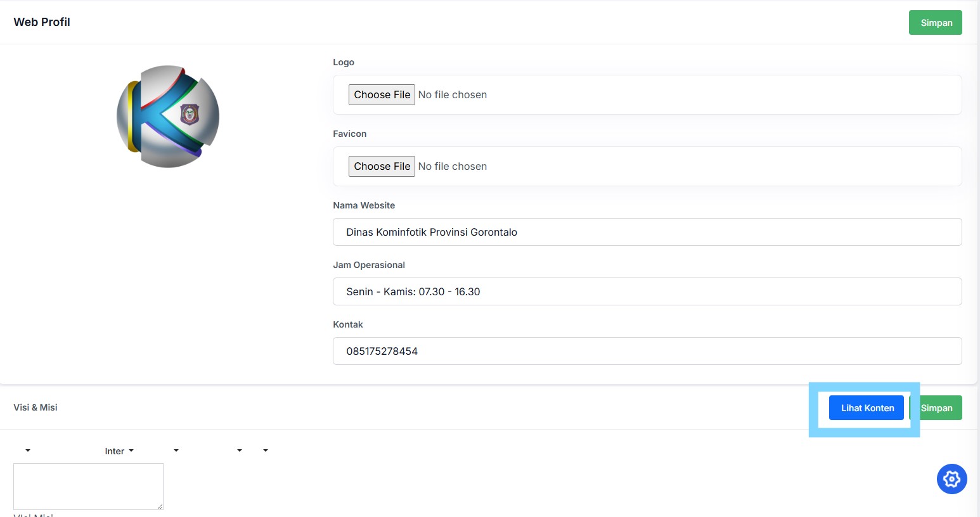Click the Logo "No file chosen" text
This screenshot has width=980, height=517.
pos(453,94)
